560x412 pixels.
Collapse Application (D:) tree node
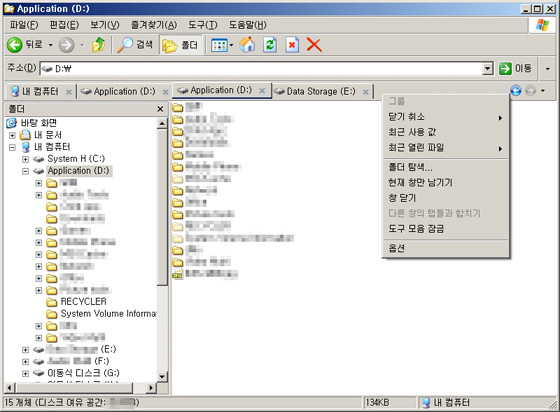[x=25, y=171]
